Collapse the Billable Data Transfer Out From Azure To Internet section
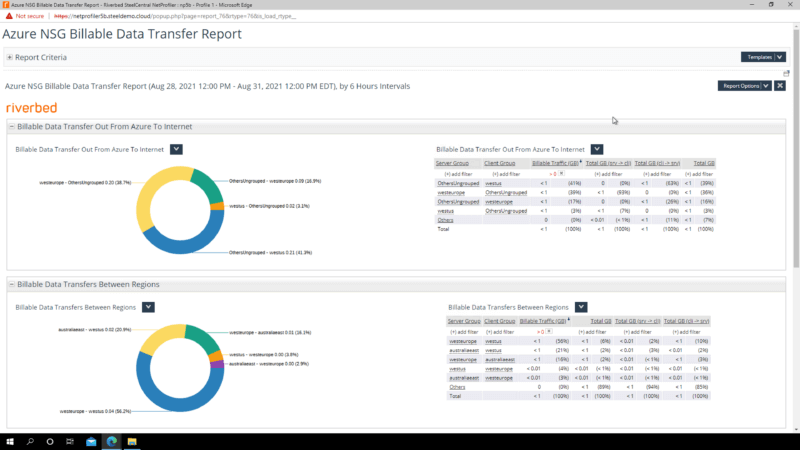The image size is (800, 450). pos(12,127)
